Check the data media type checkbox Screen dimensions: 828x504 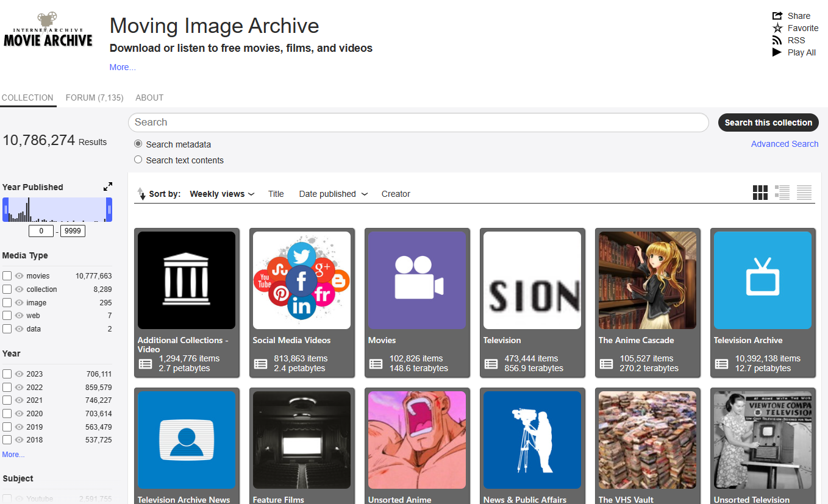[x=7, y=329]
